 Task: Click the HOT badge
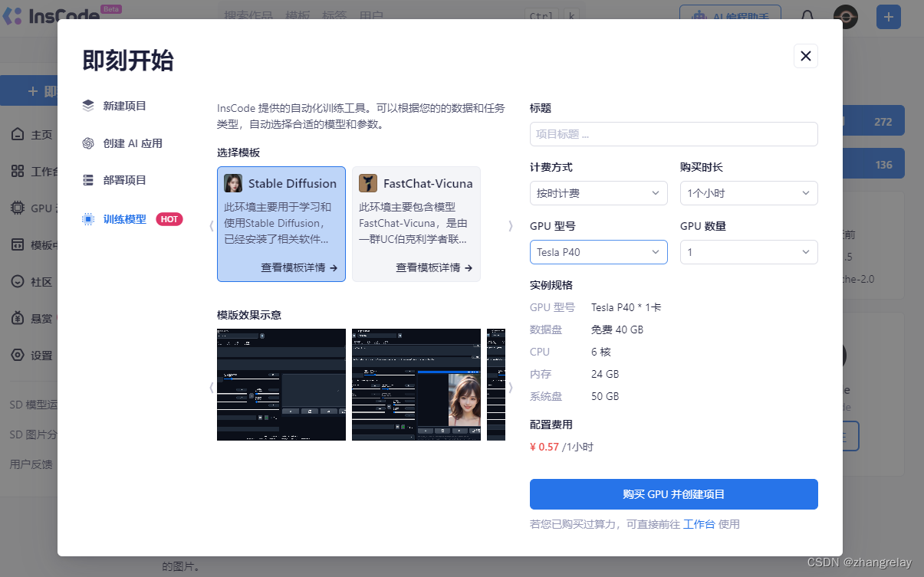(x=169, y=219)
